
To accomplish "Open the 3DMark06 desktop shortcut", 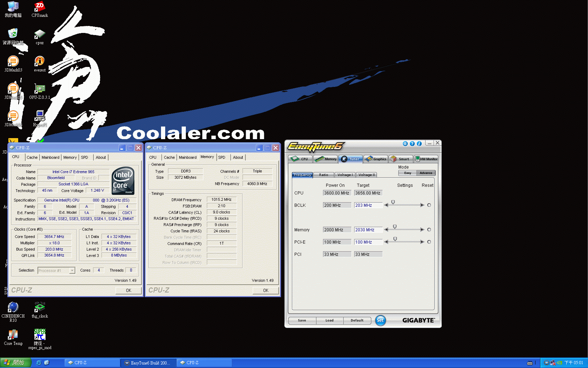I will (13, 118).
